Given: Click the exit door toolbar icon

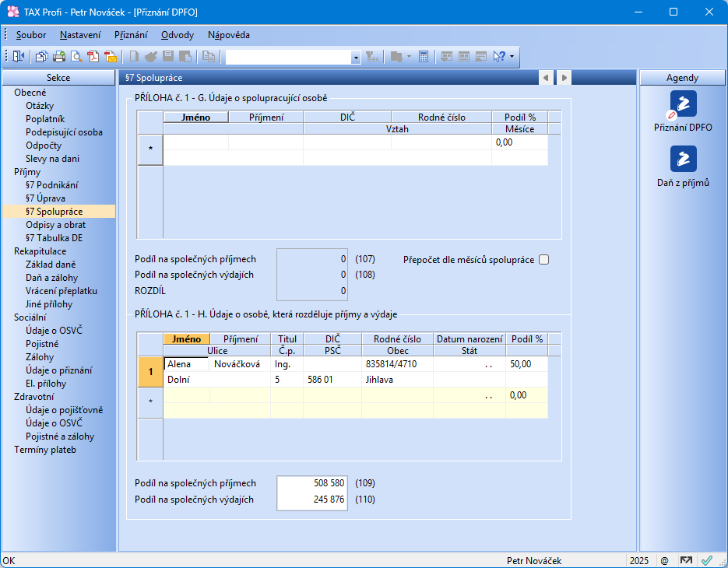Looking at the screenshot, I should (19, 56).
